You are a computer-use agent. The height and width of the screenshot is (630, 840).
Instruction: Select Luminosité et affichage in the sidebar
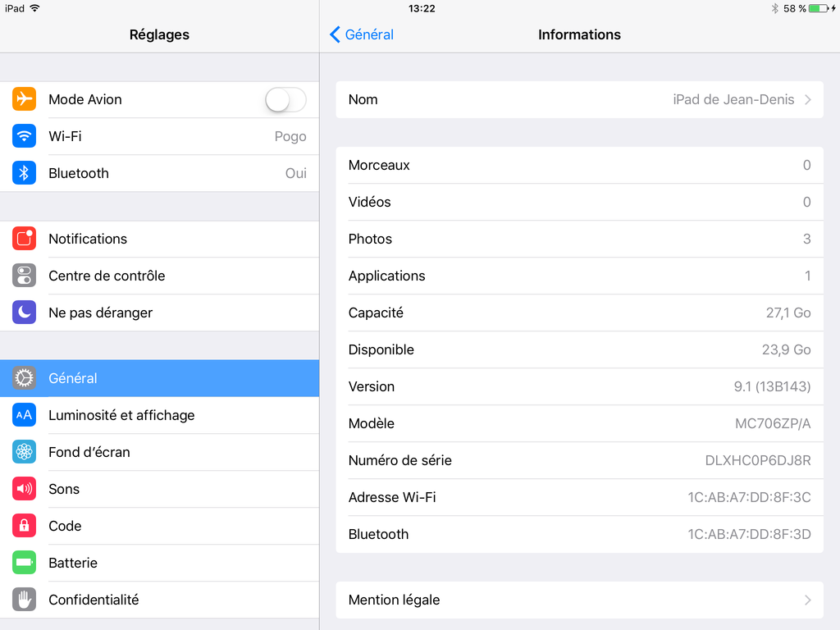pos(160,415)
